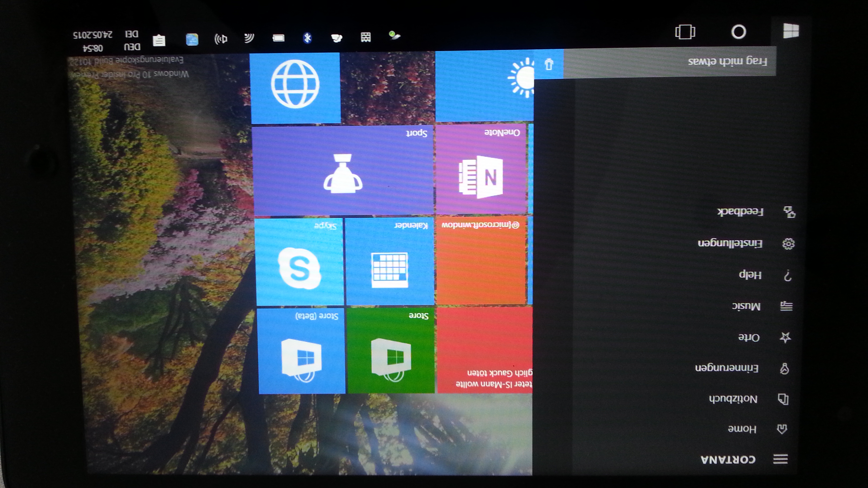Screen dimensions: 868x488
Task: Click the battery tray icon
Action: [x=278, y=38]
